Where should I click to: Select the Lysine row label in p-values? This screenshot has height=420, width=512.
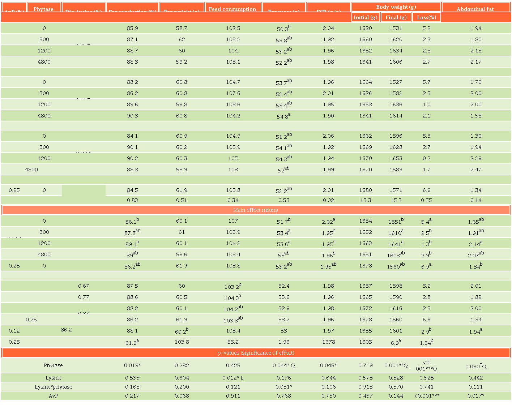click(x=54, y=378)
